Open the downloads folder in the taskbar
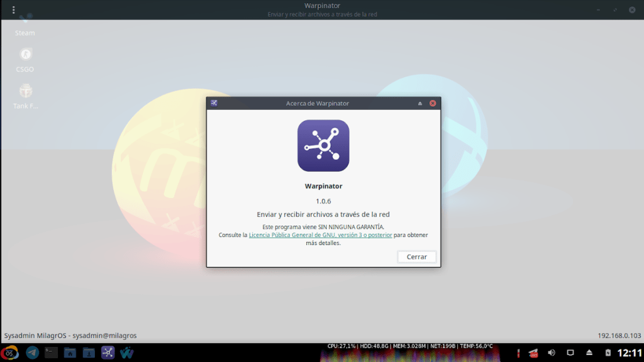644x362 pixels. click(89, 353)
